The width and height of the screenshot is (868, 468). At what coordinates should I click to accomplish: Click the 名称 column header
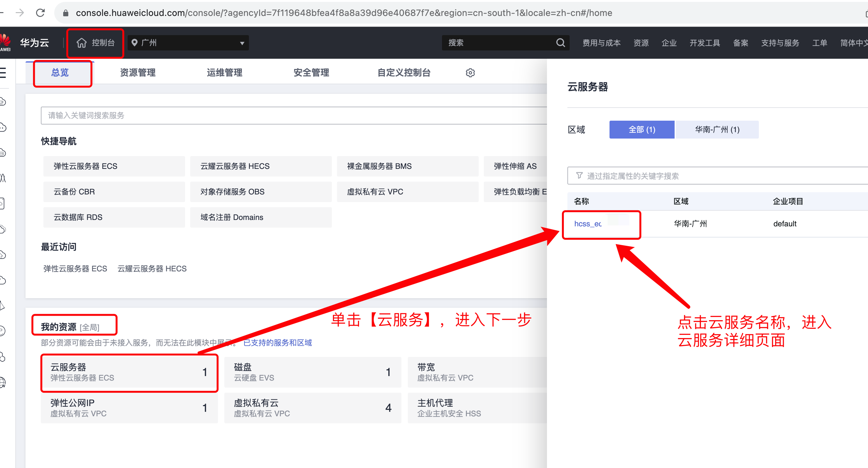coord(581,201)
